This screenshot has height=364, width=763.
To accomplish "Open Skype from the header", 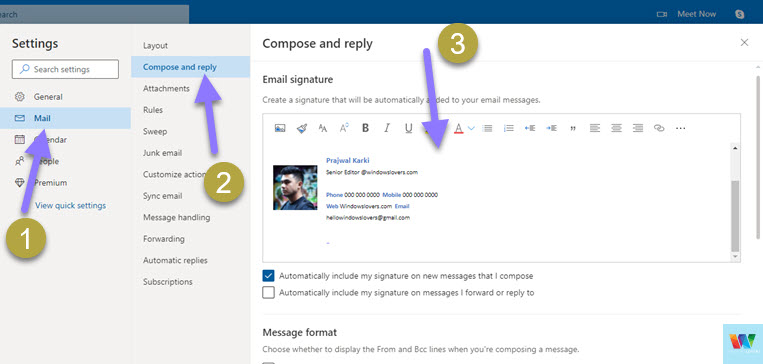I will pyautogui.click(x=740, y=14).
